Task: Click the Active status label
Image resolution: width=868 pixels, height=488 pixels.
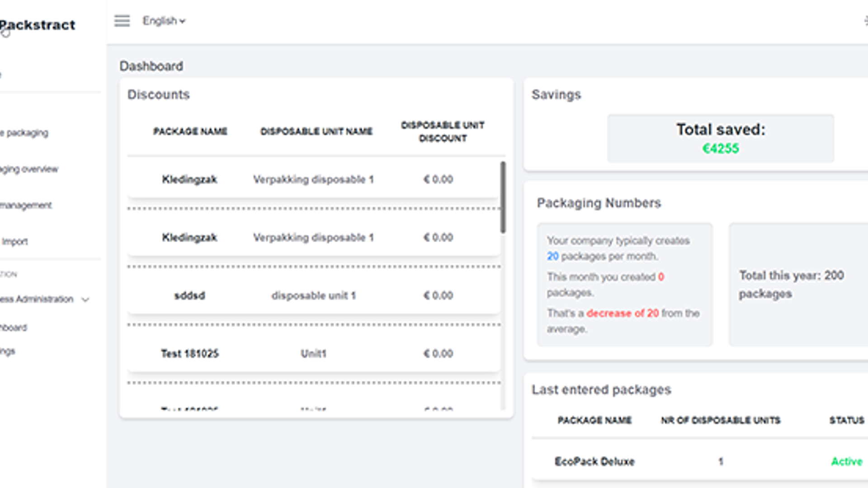Action: point(846,461)
